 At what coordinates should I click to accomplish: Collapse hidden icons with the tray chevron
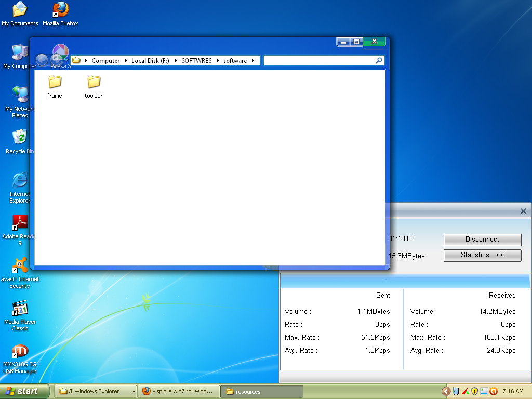click(x=446, y=391)
